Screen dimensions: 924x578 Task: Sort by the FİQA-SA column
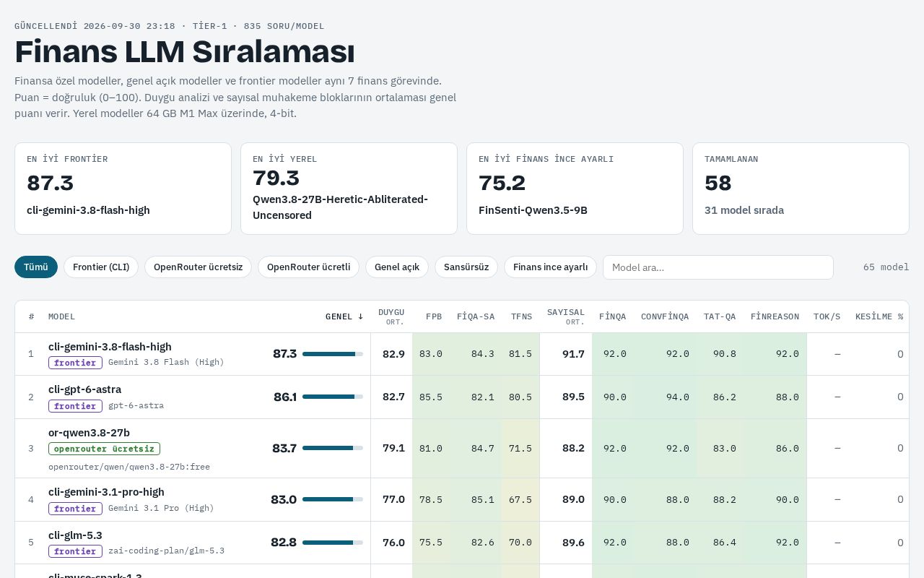coord(476,316)
